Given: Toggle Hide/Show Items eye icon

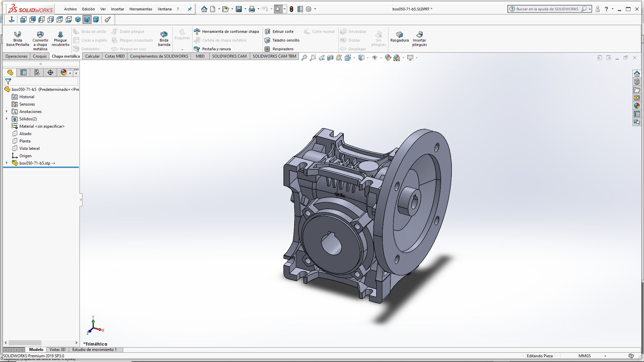Looking at the screenshot, I should click(375, 58).
